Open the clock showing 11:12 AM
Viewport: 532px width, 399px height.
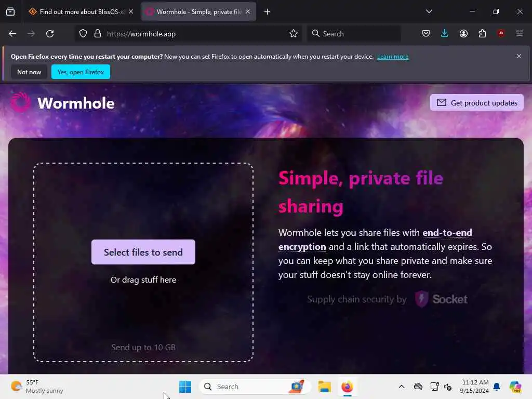(x=474, y=387)
